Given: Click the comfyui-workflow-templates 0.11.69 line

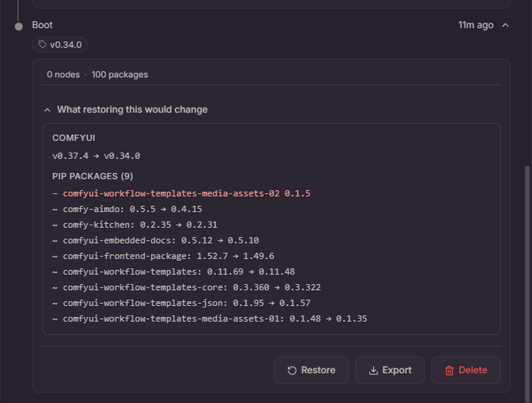Looking at the screenshot, I should 174,272.
